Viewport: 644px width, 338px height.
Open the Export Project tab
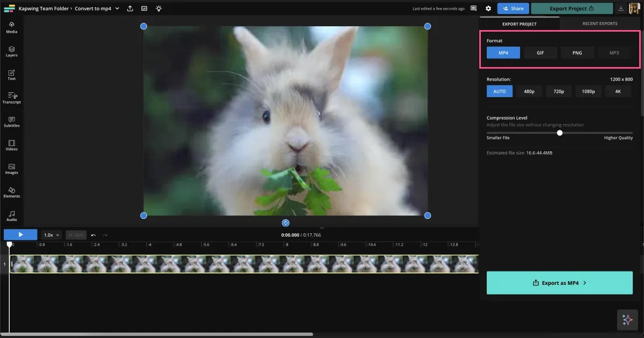coord(519,24)
